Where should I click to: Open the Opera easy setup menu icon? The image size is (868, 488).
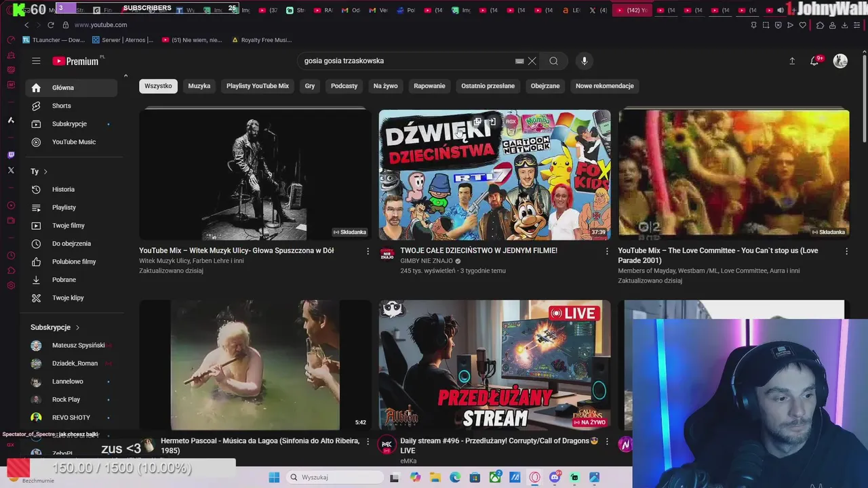[856, 25]
